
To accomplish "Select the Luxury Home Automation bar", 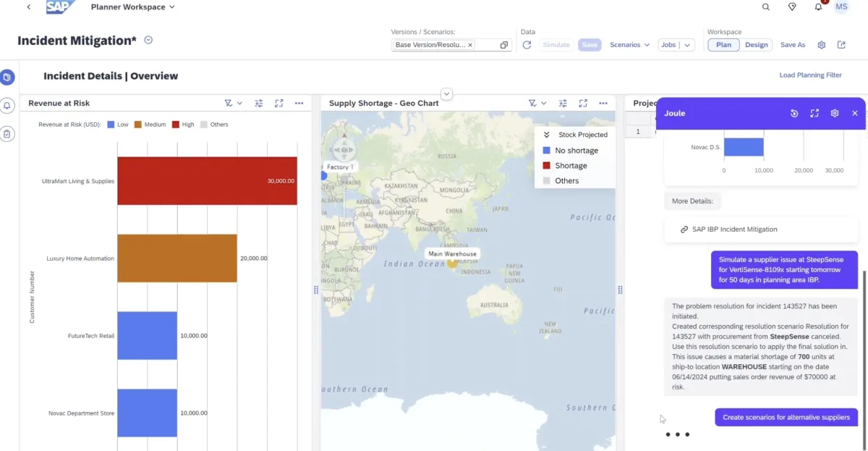I will point(177,258).
